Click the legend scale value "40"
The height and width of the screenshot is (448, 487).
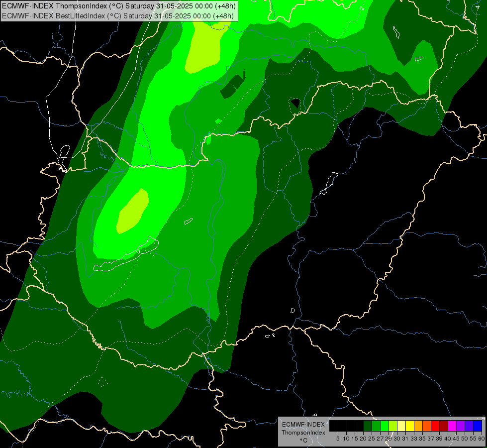tap(448, 439)
